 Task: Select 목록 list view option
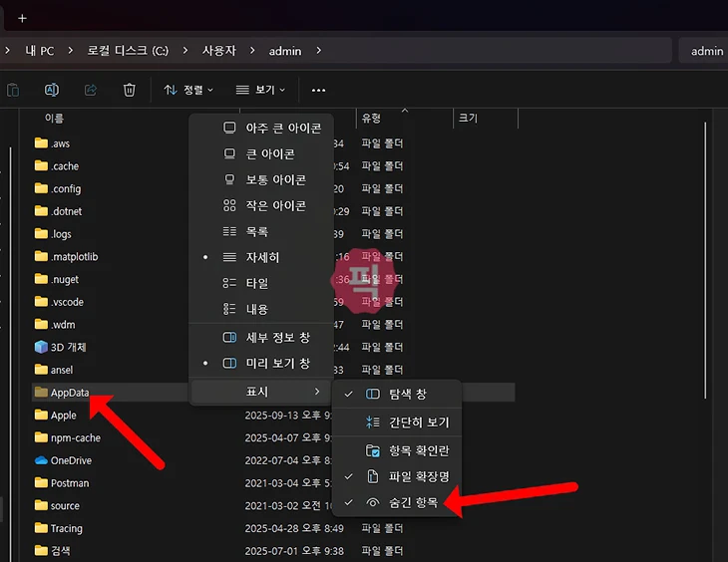tap(261, 231)
